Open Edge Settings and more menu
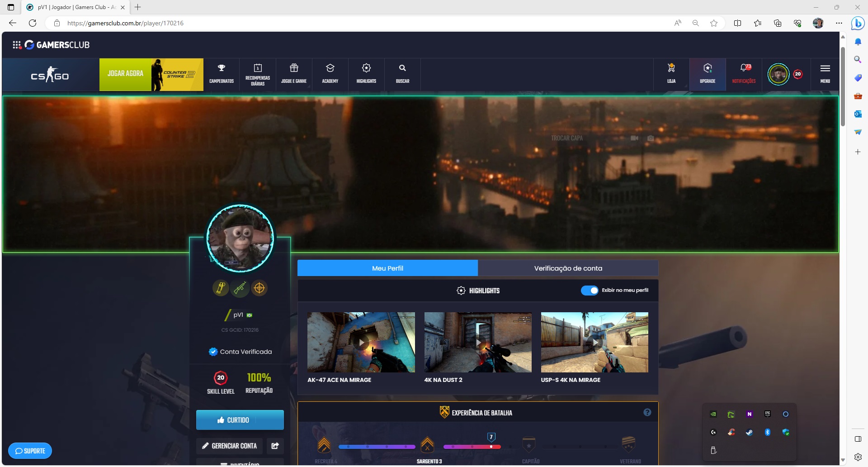 [x=839, y=23]
